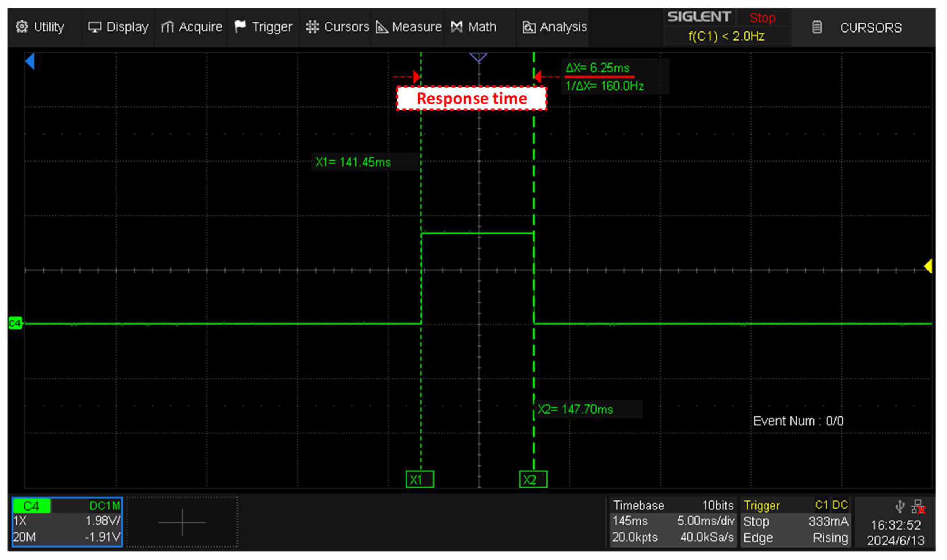Open the Cursors menu icon
This screenshot has width=947, height=560.
pyautogui.click(x=313, y=26)
